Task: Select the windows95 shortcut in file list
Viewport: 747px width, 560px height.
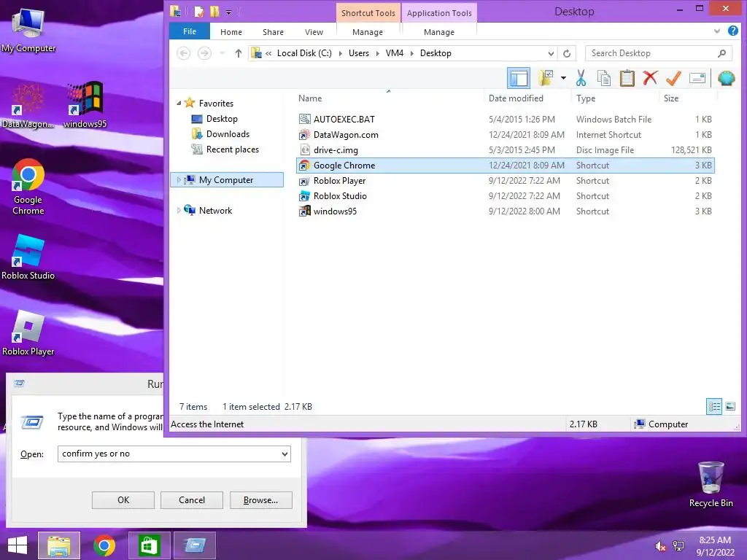Action: [505, 211]
